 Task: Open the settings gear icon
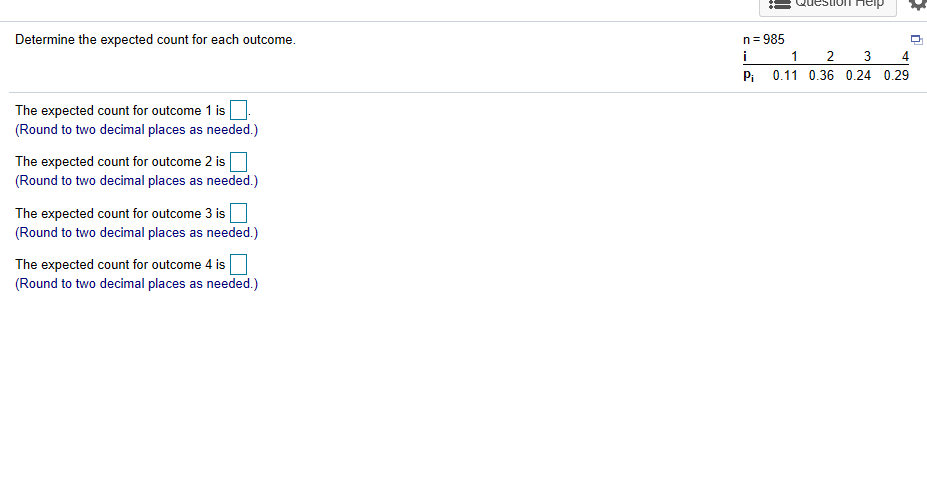918,4
